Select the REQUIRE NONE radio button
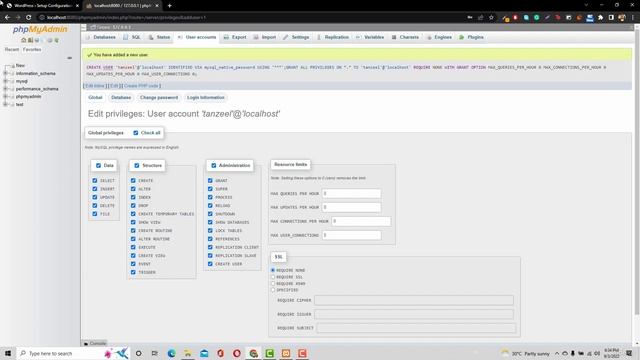Image resolution: width=640 pixels, height=360 pixels. [x=273, y=270]
